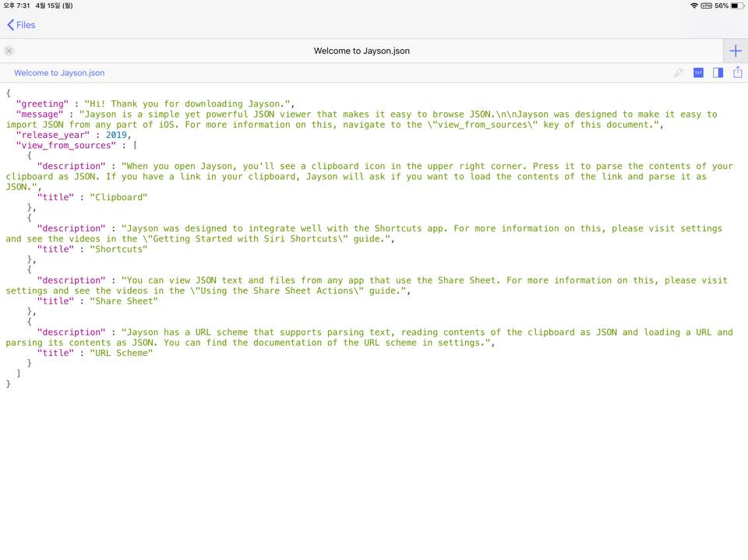Click the "Shortcuts" title value
748x560 pixels.
118,249
